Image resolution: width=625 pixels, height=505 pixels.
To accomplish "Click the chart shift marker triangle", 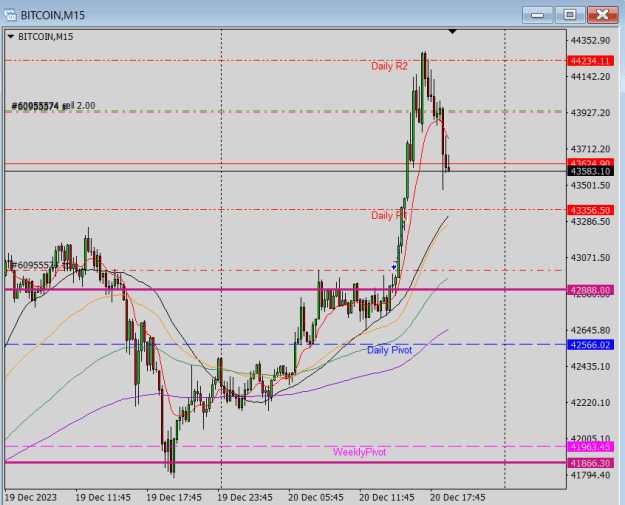I will point(452,31).
